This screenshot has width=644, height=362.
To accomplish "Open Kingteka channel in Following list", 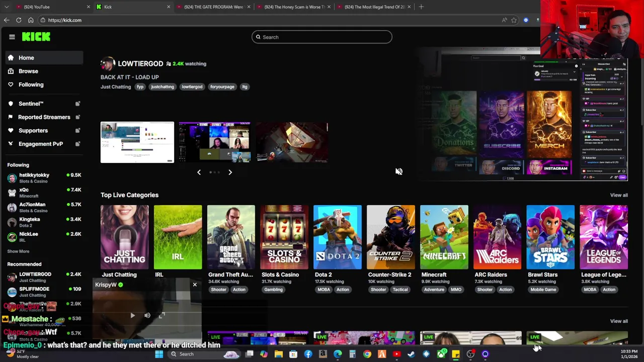I will point(44,222).
